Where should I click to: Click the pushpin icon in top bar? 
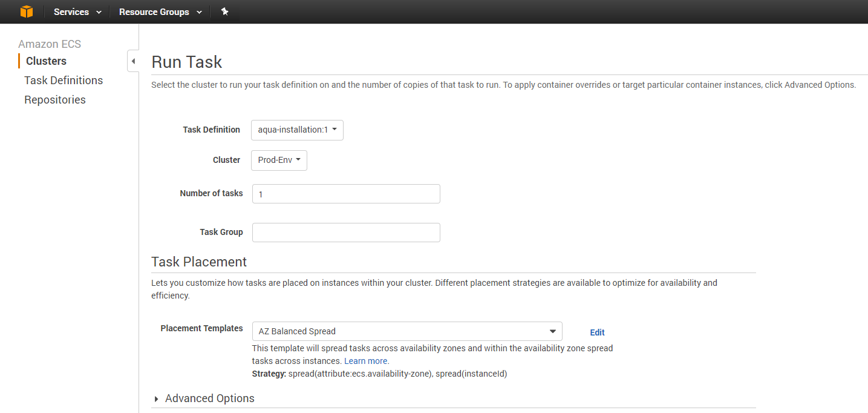[225, 12]
